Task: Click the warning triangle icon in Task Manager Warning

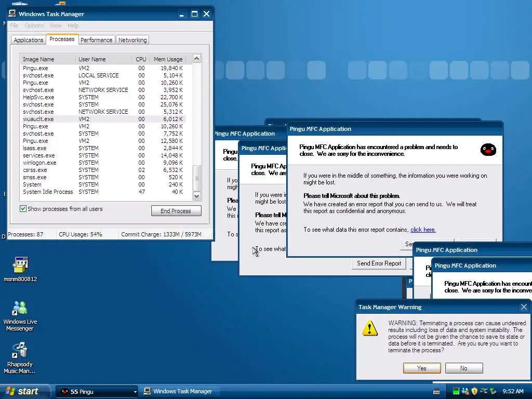Action: point(370,328)
